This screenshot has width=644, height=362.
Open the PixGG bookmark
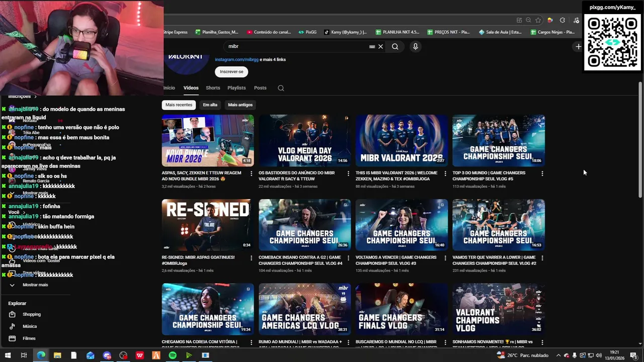pyautogui.click(x=307, y=32)
